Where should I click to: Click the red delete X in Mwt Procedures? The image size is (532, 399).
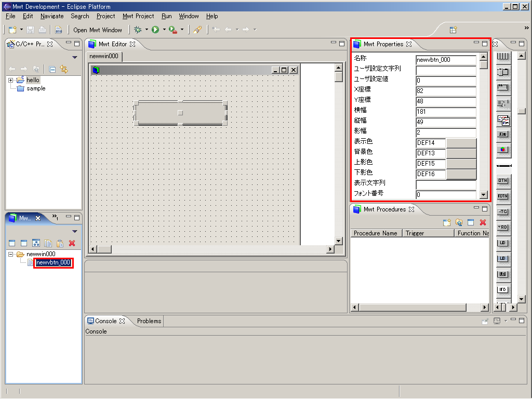point(483,222)
